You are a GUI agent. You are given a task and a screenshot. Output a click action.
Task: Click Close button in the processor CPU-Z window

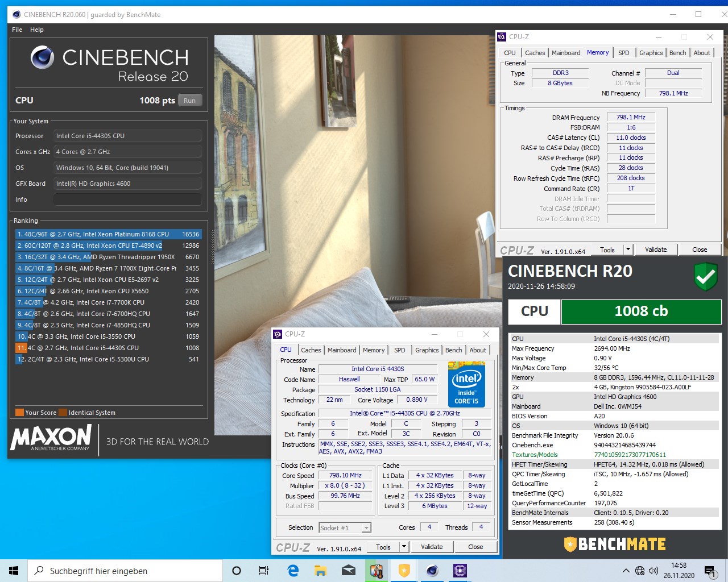(475, 547)
